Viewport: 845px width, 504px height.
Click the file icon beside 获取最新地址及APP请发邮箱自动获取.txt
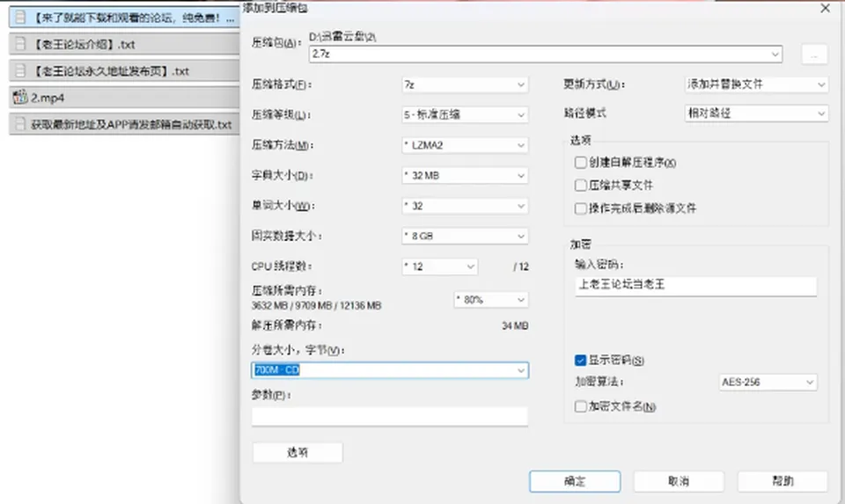tap(20, 124)
